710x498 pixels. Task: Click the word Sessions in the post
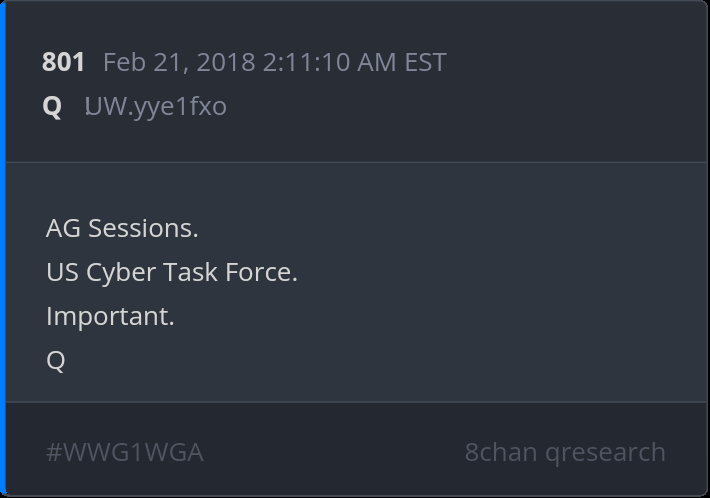[143, 228]
